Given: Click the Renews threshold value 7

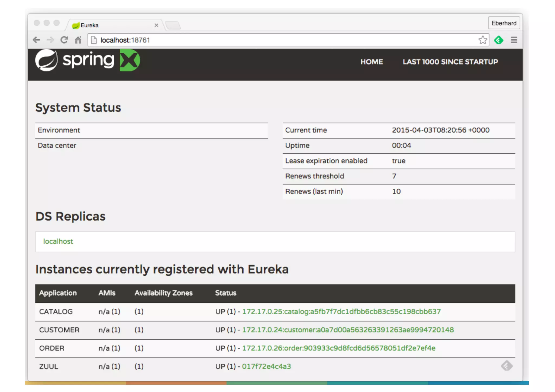Looking at the screenshot, I should point(394,176).
